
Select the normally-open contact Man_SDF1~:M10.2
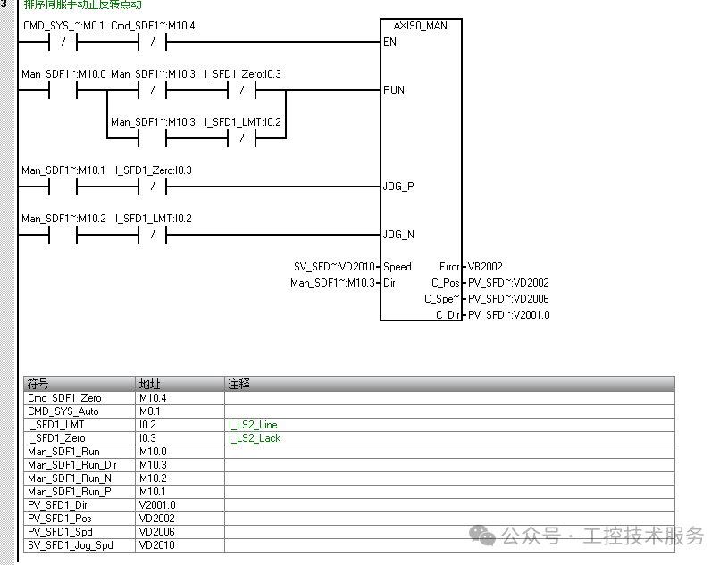coord(63,235)
